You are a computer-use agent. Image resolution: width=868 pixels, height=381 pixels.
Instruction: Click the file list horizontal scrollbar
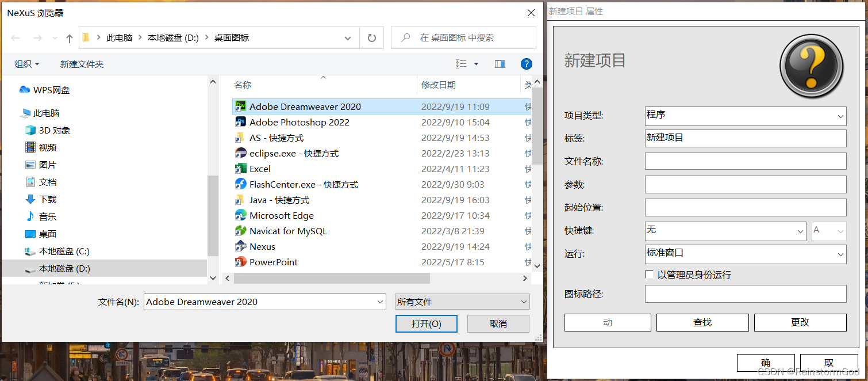332,278
